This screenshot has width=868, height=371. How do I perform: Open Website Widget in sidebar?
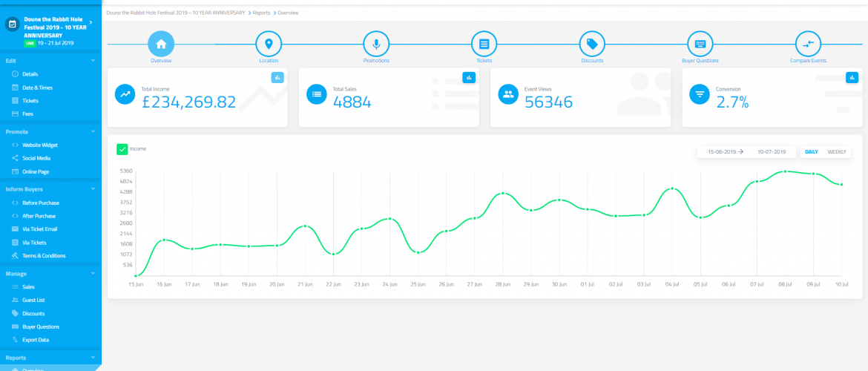(39, 145)
